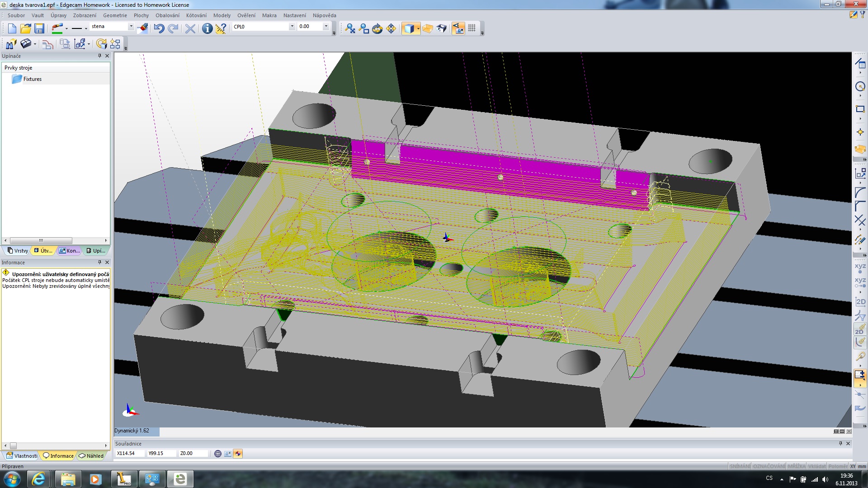Click the X coordinate input field
868x488 pixels.
130,453
